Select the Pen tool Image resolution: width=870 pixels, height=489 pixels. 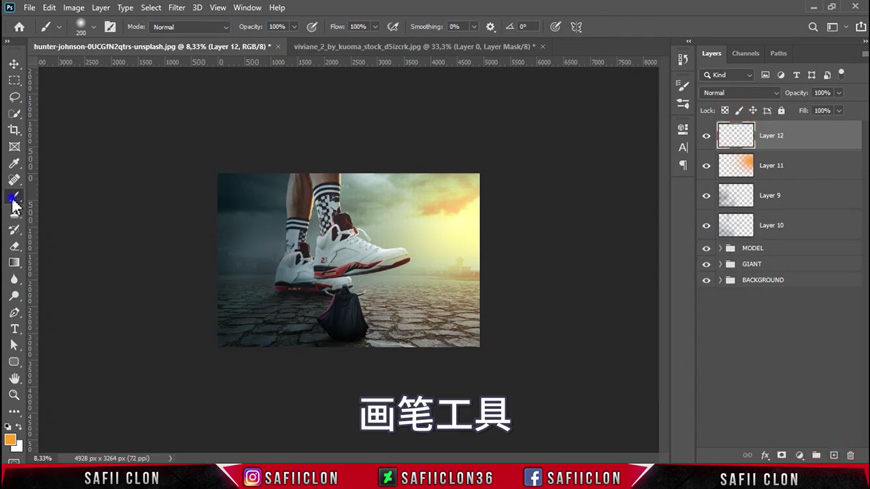14,312
